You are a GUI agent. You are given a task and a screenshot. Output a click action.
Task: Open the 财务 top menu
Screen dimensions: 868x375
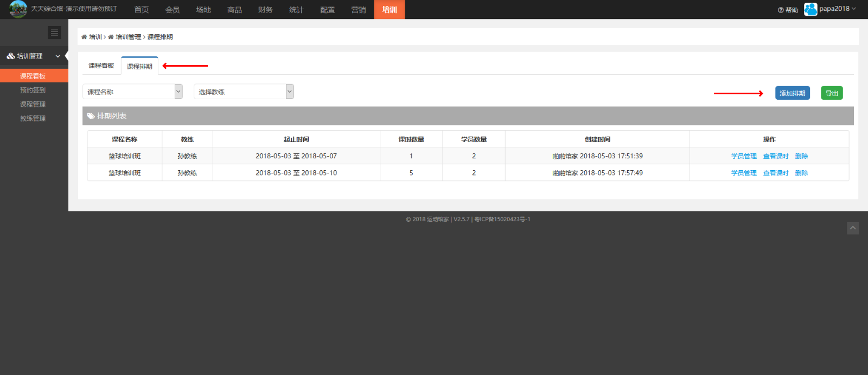pyautogui.click(x=265, y=10)
